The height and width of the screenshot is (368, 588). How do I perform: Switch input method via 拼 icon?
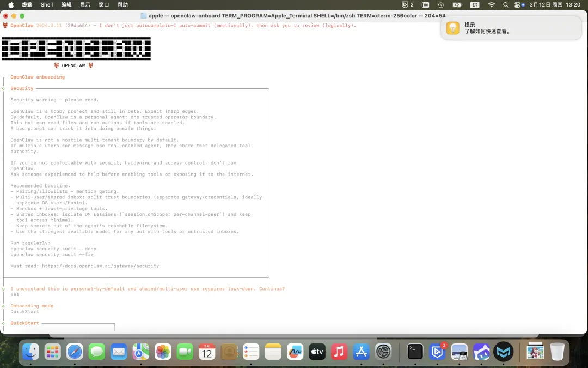pos(475,4)
